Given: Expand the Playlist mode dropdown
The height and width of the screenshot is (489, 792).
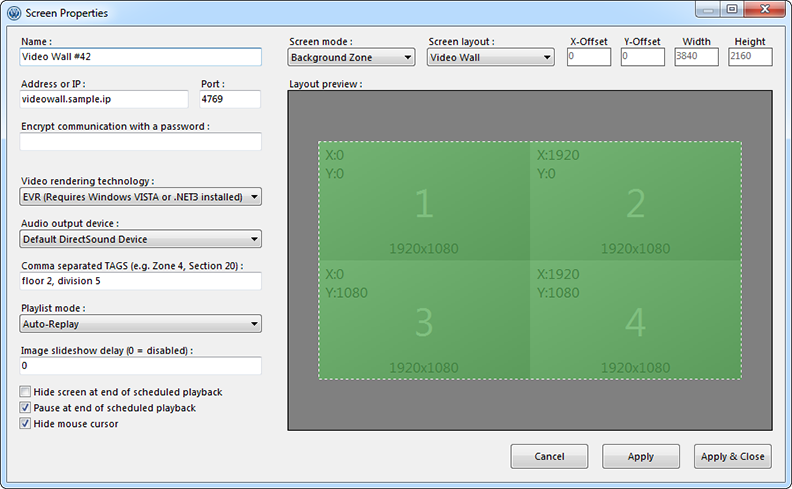Looking at the screenshot, I should click(140, 324).
